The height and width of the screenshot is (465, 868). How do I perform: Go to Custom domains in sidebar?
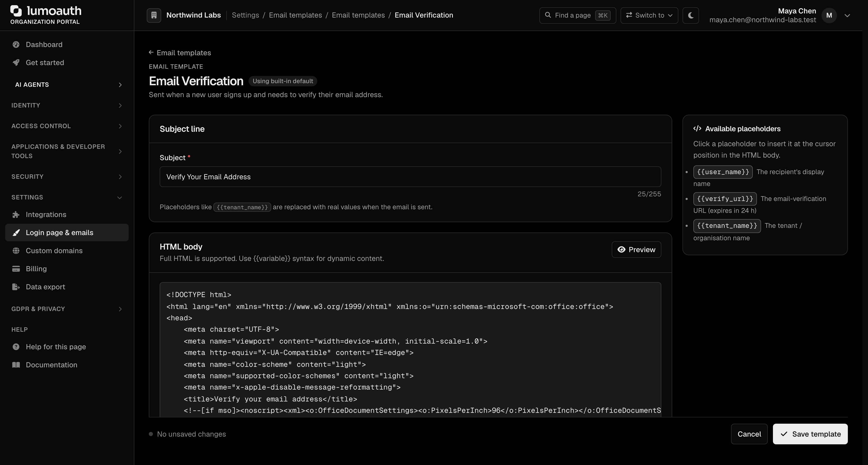(67, 251)
